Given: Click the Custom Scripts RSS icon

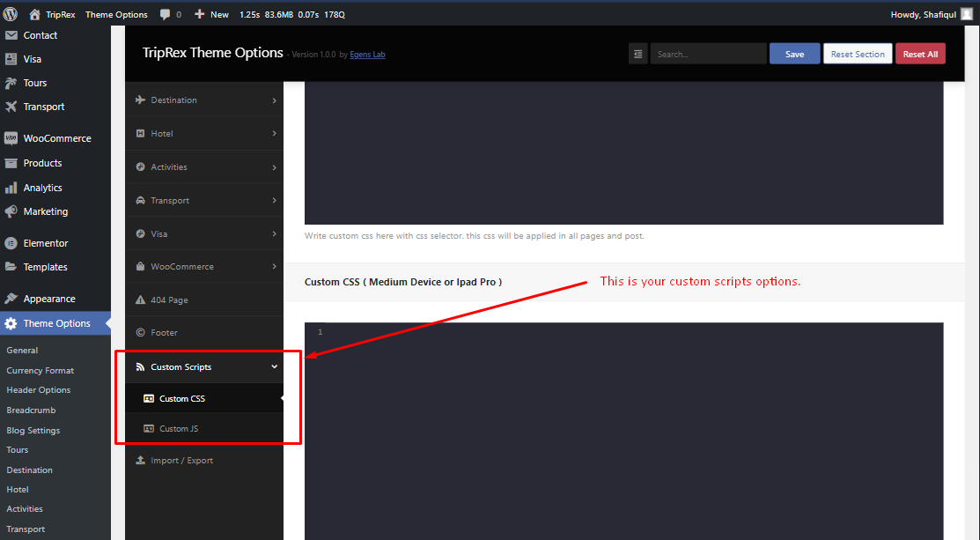Looking at the screenshot, I should coord(140,366).
